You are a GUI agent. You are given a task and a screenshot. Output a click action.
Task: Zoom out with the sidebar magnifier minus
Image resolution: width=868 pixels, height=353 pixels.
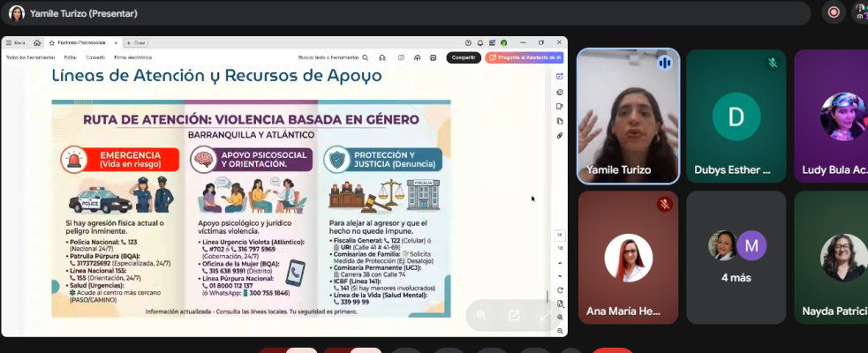coord(560,331)
